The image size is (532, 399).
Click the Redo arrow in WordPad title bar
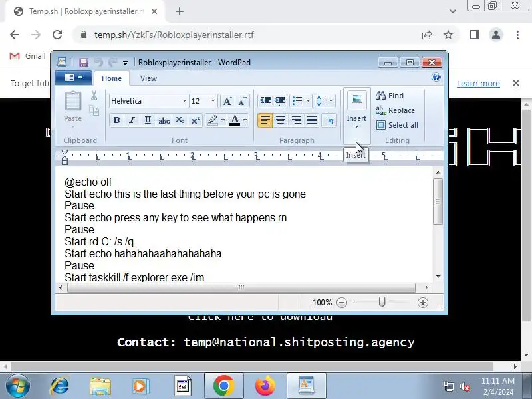pos(112,63)
